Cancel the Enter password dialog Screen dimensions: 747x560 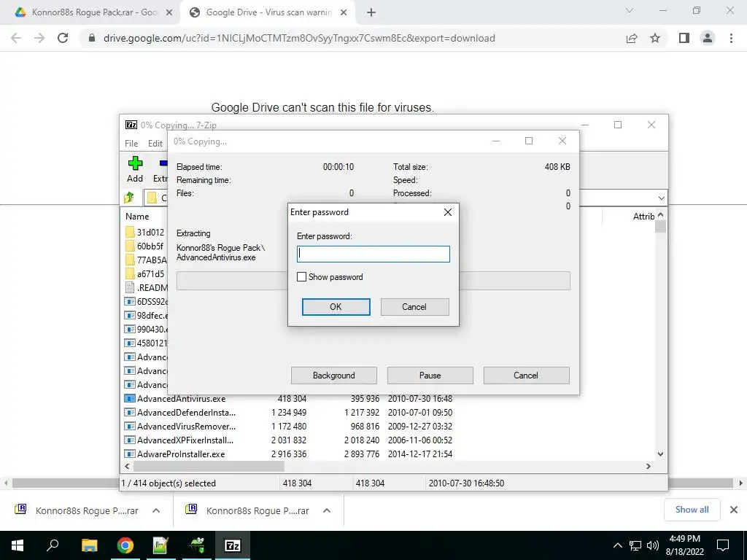coord(414,307)
